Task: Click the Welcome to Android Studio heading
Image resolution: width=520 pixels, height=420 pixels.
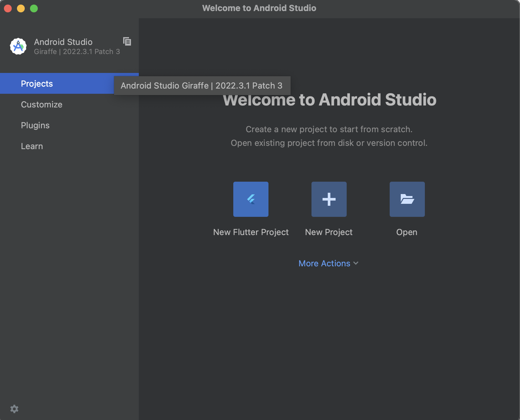Action: pos(329,100)
